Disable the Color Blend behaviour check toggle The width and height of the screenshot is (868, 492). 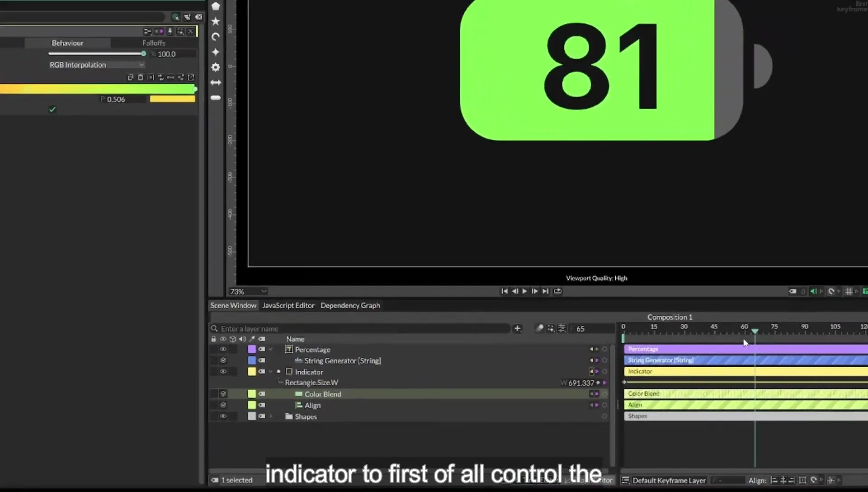click(x=223, y=394)
